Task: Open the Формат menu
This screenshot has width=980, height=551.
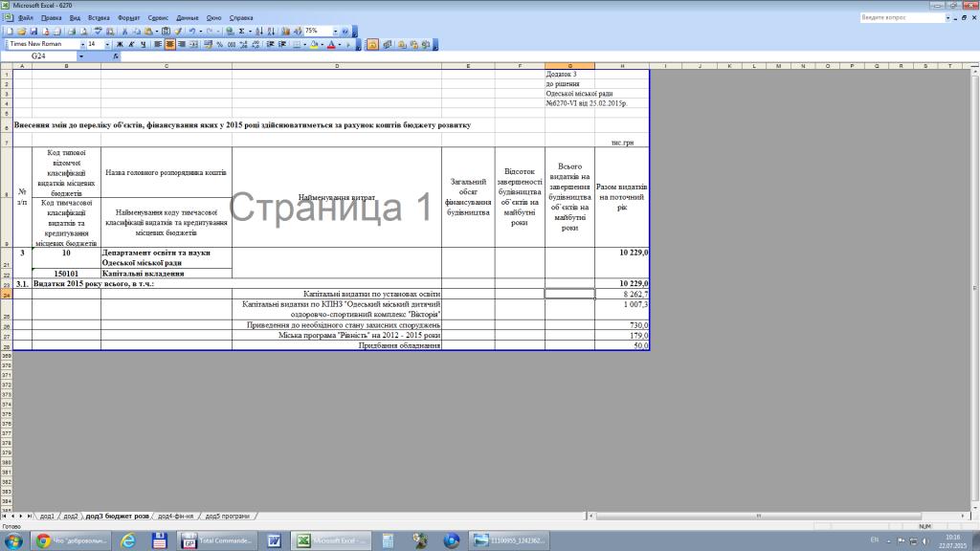Action: (x=128, y=18)
